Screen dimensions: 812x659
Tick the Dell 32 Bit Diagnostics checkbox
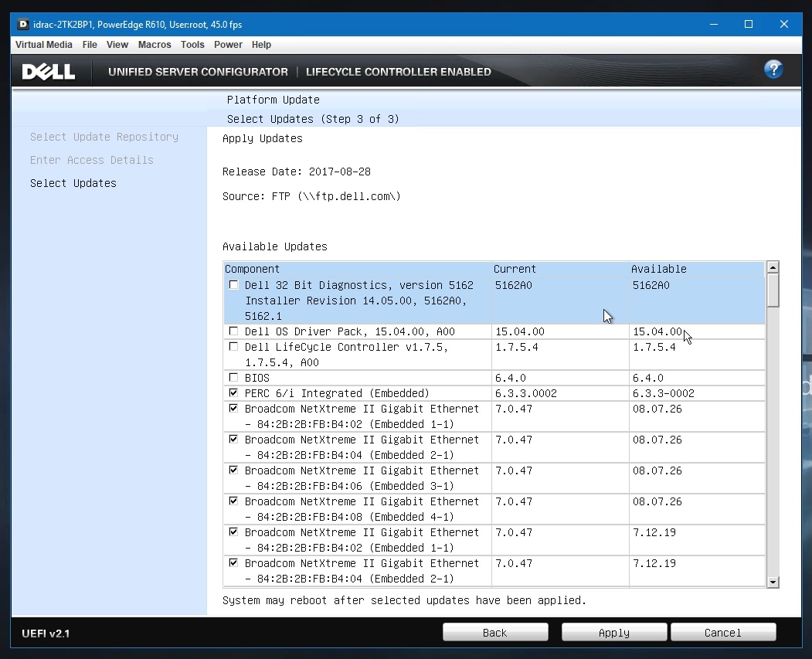(233, 285)
